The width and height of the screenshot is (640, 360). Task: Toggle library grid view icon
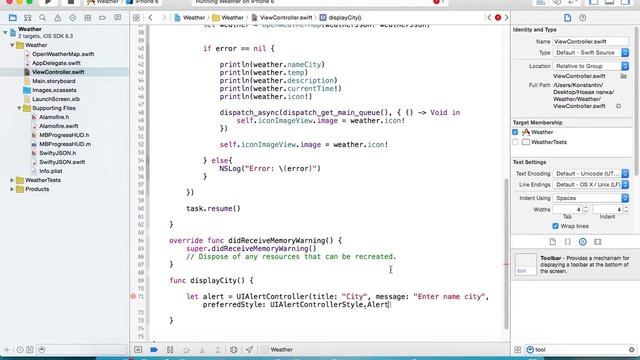518,349
